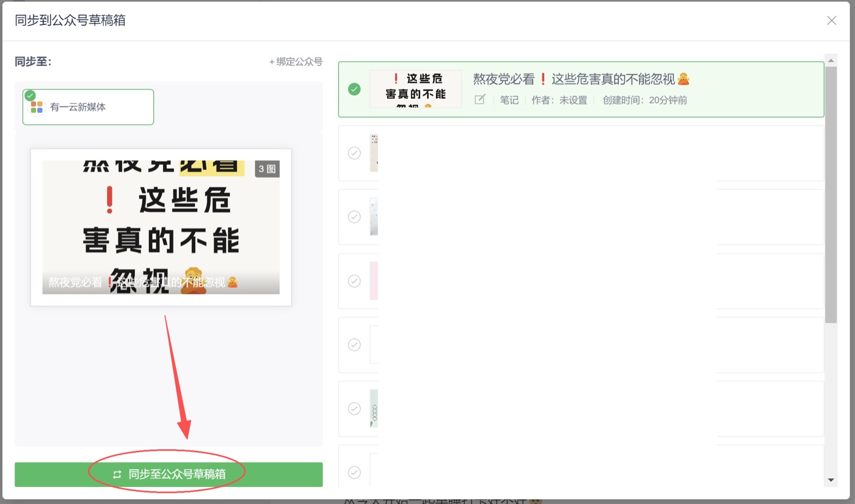Click the 创建时间：20分钟前 text

coord(645,100)
